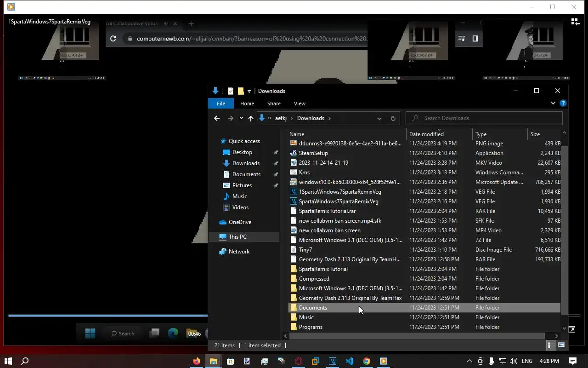Select windows10.0-kb5030300 update file
The height and width of the screenshot is (368, 588).
coord(424,182)
